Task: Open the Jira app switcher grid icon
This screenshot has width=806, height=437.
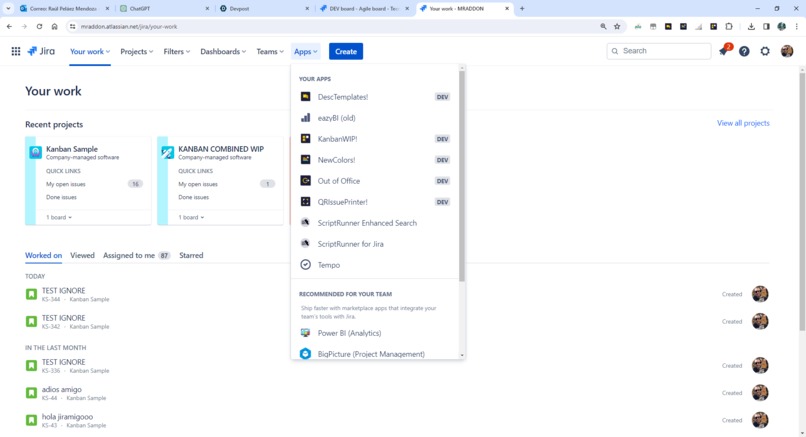Action: pyautogui.click(x=16, y=51)
